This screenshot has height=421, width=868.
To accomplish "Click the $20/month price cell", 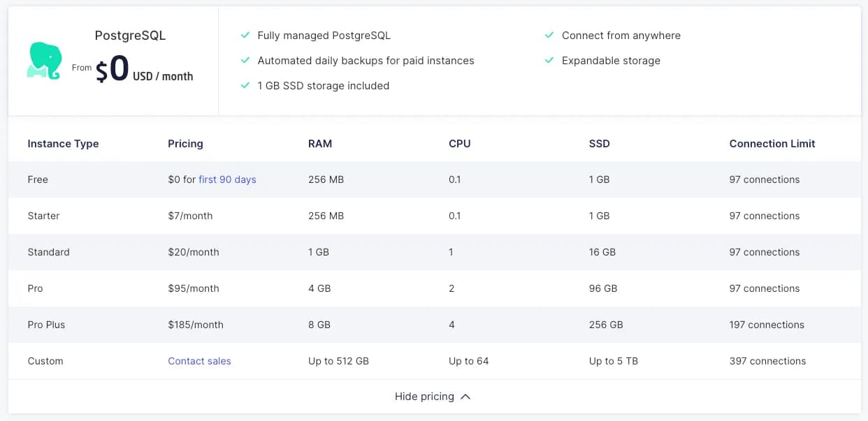I will 194,252.
